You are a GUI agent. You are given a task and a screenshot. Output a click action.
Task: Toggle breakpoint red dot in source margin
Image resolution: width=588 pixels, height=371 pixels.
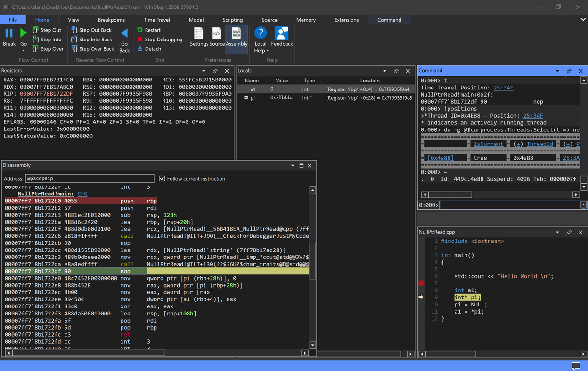click(421, 283)
